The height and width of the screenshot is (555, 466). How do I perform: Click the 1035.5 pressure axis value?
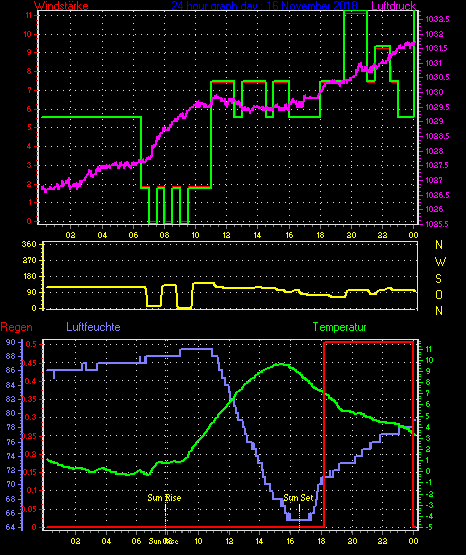[437, 224]
